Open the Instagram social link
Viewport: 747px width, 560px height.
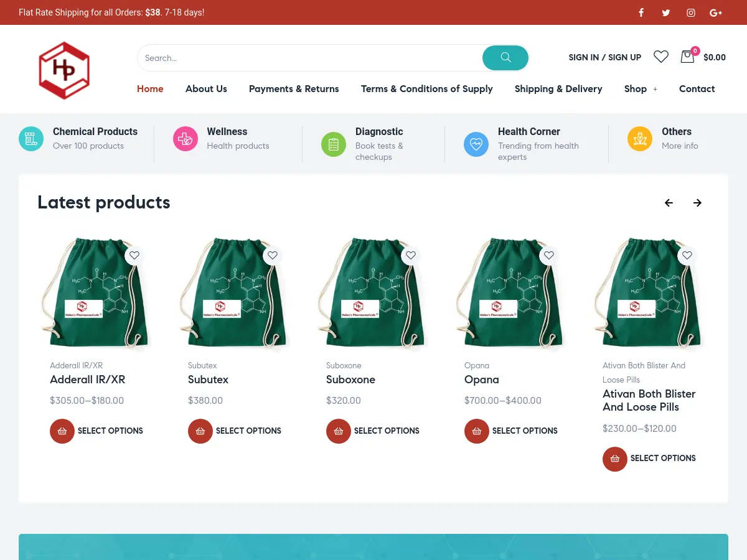[x=691, y=12]
